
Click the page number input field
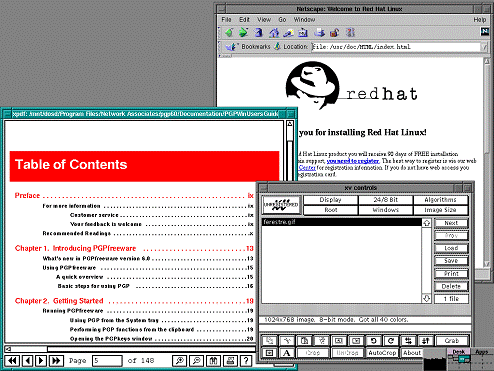click(x=107, y=360)
